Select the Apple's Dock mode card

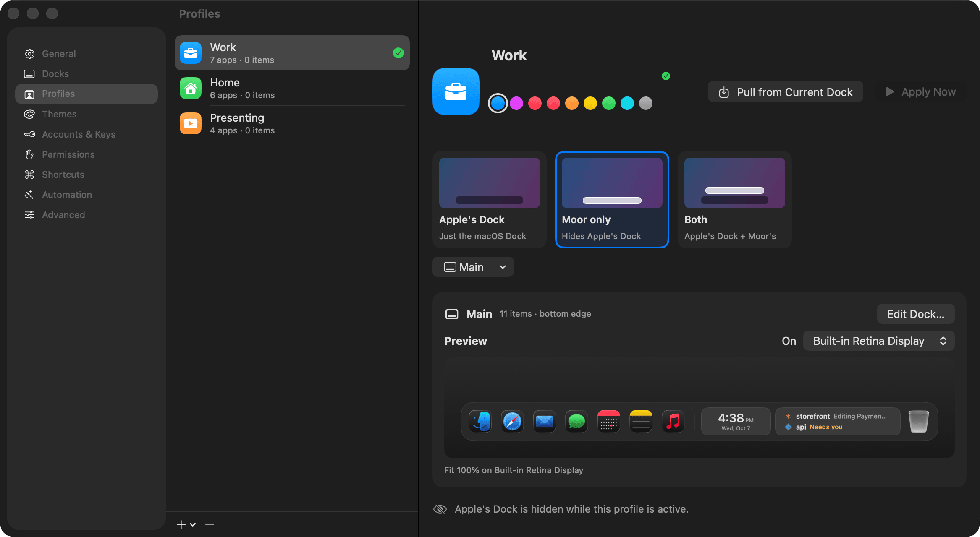(x=490, y=200)
